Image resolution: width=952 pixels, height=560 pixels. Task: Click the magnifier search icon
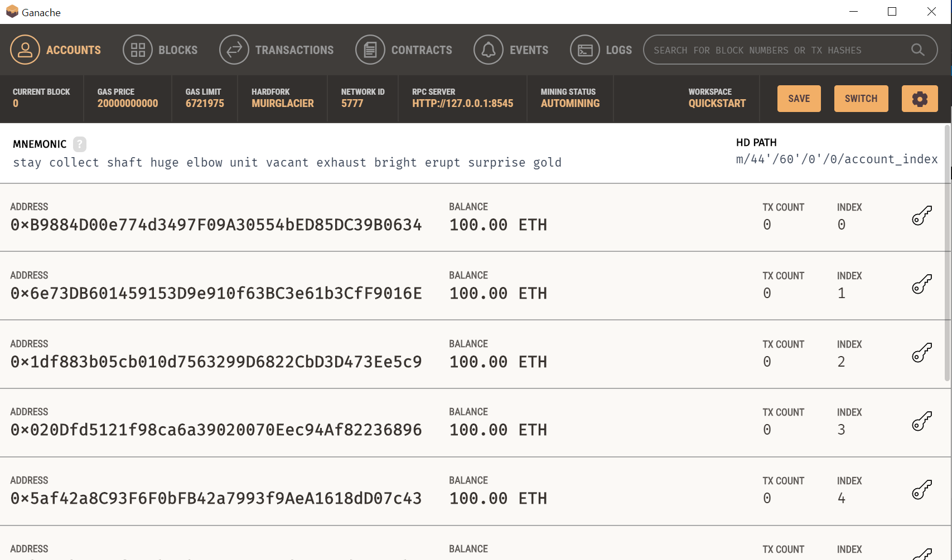pos(917,50)
